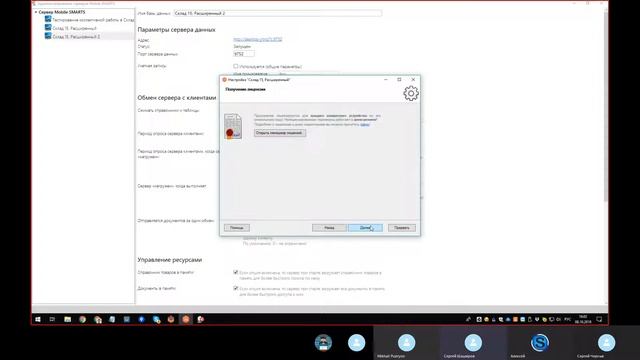Close the settings dialog with X
Viewport: 640px width, 360px height.
pos(413,80)
